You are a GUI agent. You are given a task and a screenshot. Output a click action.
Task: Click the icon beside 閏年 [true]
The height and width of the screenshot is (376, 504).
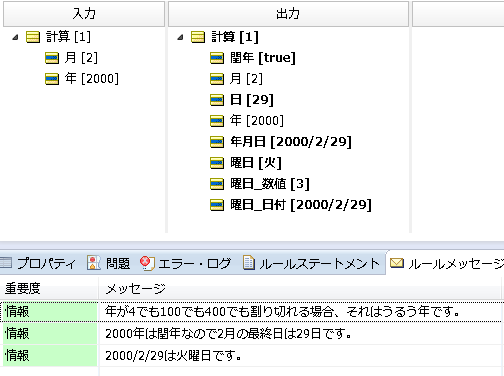click(x=217, y=58)
